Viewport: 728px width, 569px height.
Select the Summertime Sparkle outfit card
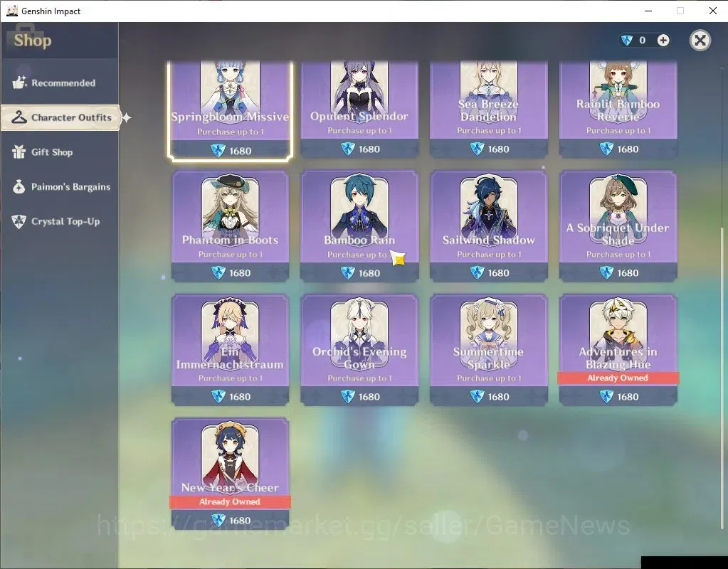pos(489,350)
